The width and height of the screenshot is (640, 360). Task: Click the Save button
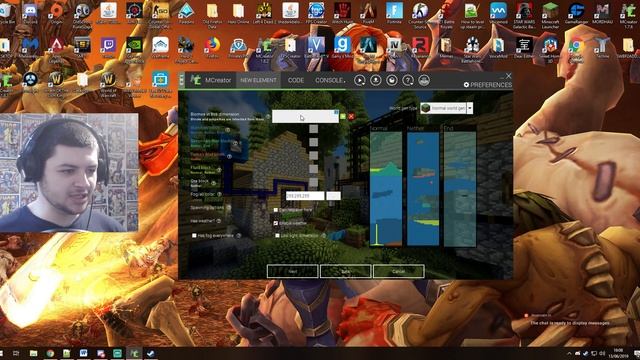tap(346, 271)
